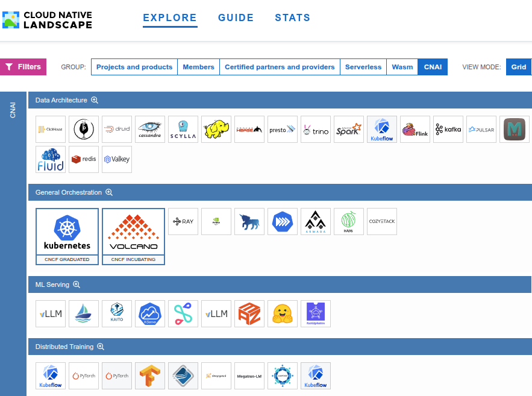This screenshot has width=532, height=396.
Task: Zoom into the General Orchestration section
Action: (x=109, y=192)
